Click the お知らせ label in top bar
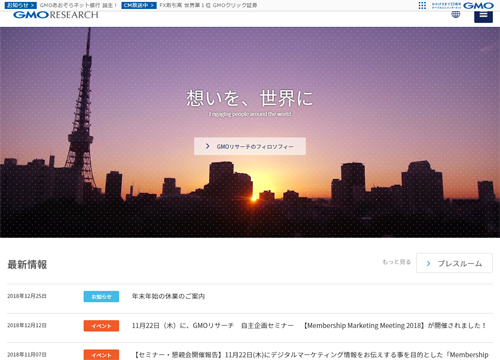This screenshot has width=500, height=360. (x=20, y=5)
